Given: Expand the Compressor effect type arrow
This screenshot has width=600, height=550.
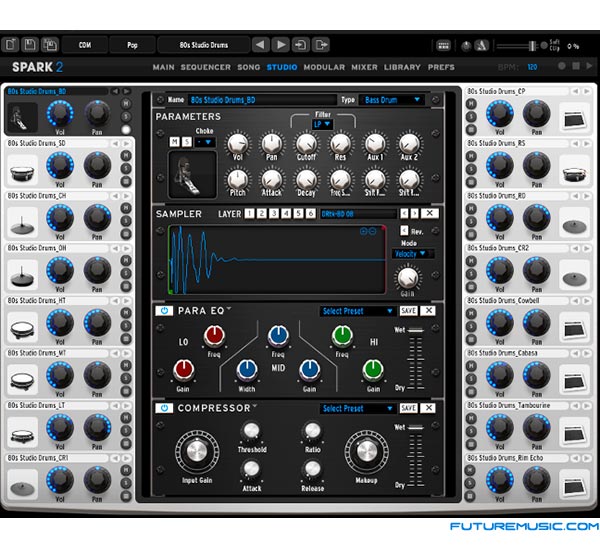Looking at the screenshot, I should (255, 405).
